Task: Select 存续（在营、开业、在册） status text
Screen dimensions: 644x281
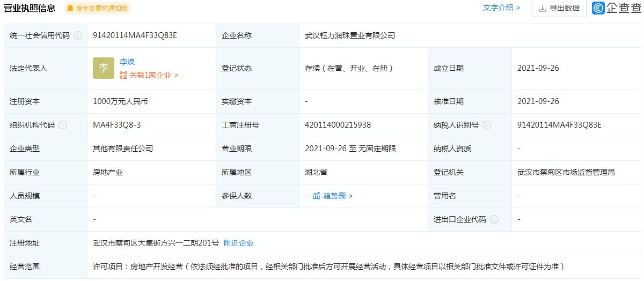Action: point(349,68)
